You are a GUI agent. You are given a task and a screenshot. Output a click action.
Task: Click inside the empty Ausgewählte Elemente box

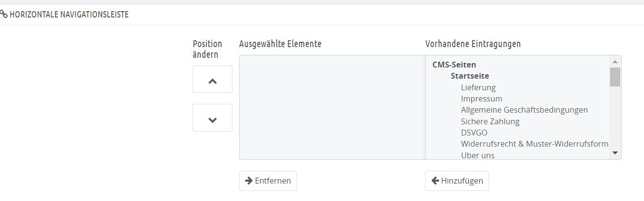(x=332, y=107)
